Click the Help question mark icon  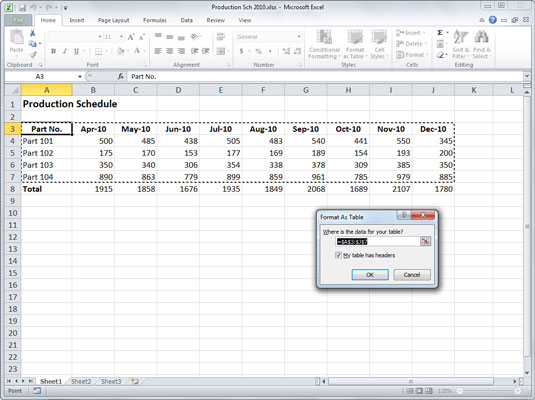point(492,20)
